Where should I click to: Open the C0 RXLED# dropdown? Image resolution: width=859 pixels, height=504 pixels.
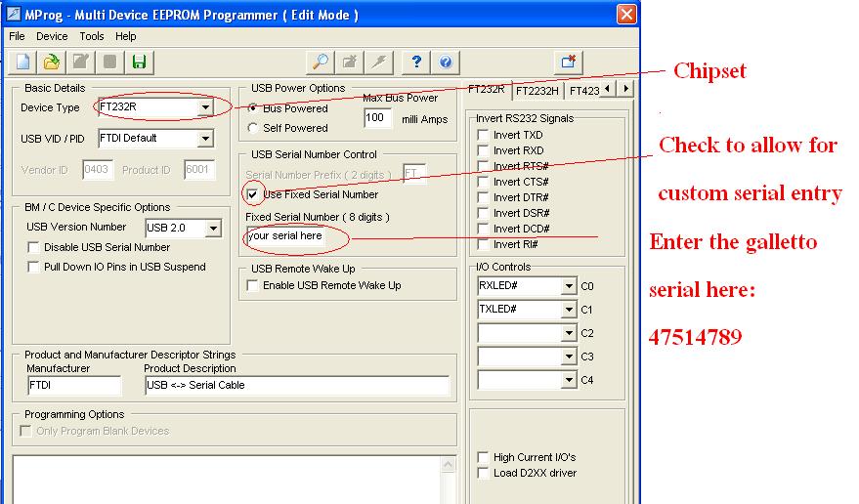point(569,286)
